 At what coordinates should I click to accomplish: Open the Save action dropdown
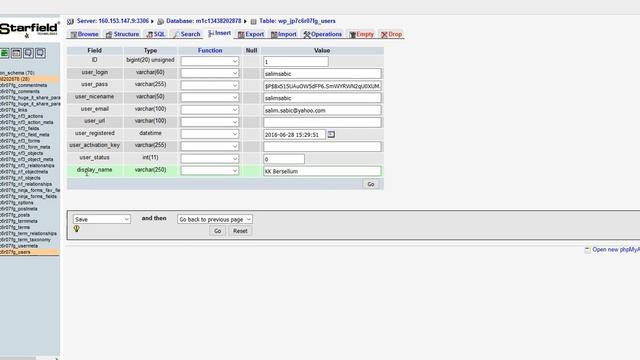[102, 219]
